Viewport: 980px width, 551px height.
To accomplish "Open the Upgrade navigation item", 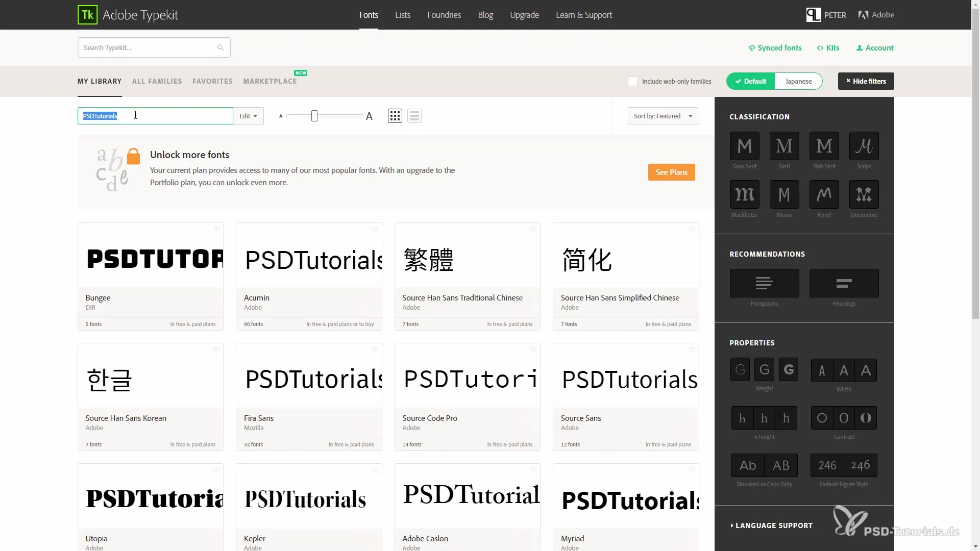I will [524, 15].
